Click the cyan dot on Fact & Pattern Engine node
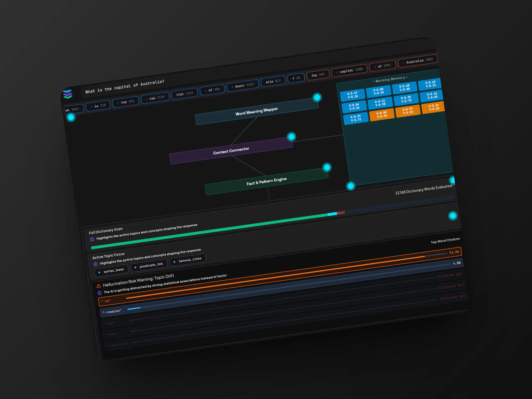 click(327, 167)
